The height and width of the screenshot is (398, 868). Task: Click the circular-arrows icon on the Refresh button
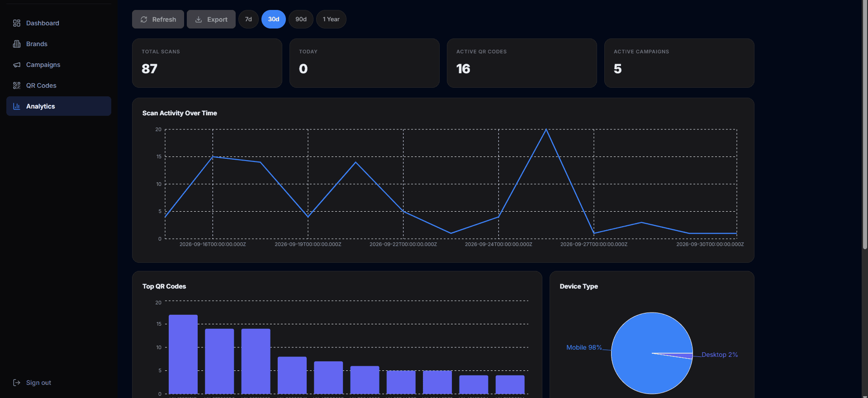pyautogui.click(x=144, y=19)
